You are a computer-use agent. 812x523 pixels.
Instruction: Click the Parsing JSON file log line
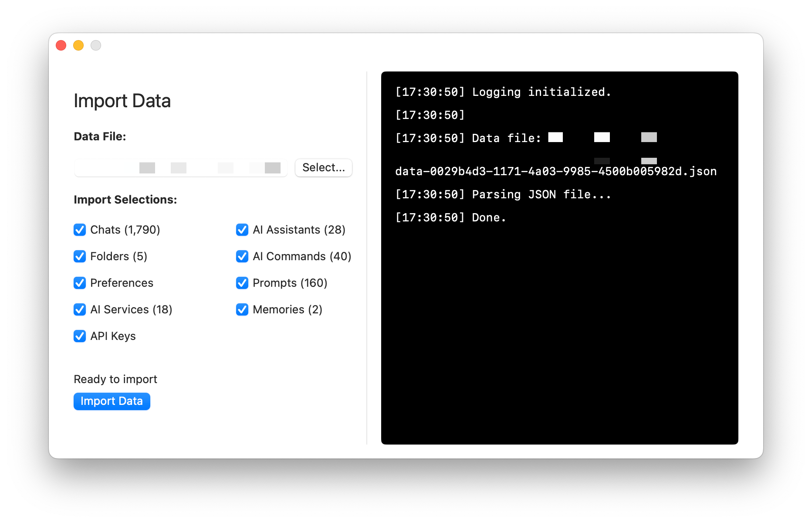pos(503,194)
